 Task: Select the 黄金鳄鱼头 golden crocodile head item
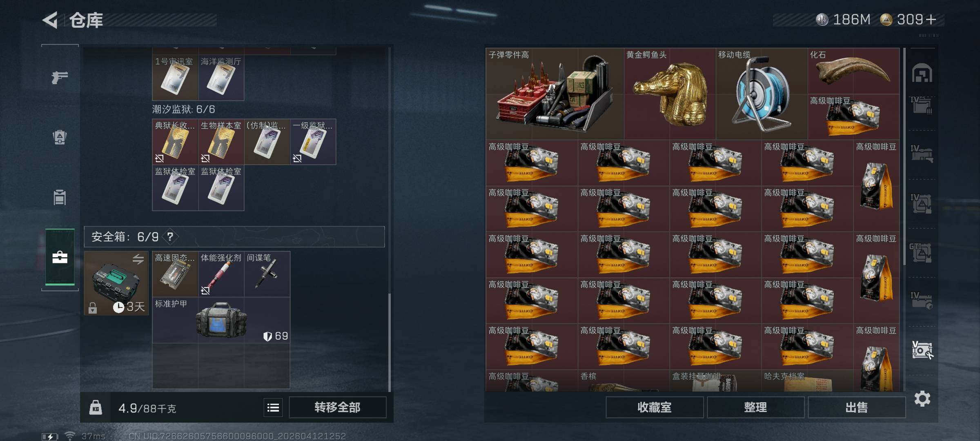point(670,94)
